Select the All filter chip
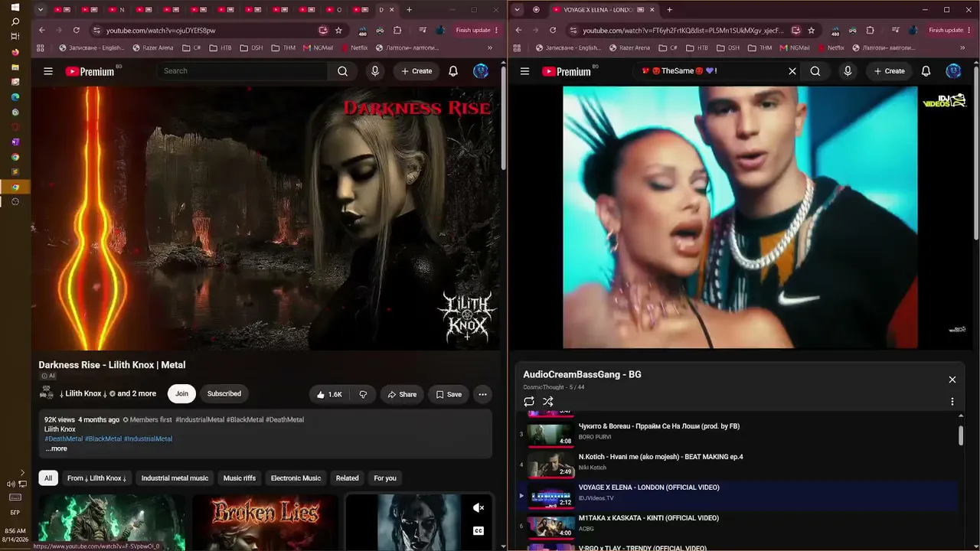 (x=48, y=478)
